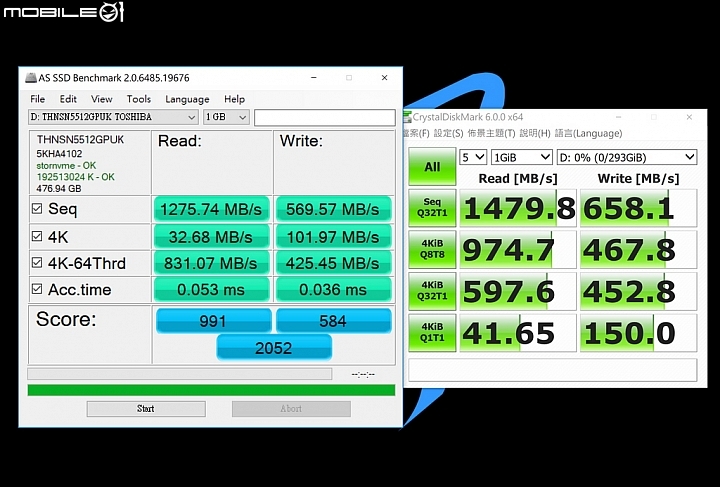720x487 pixels.
Task: Click CrystalDiskMark Seq write value 658.1
Action: (638, 208)
